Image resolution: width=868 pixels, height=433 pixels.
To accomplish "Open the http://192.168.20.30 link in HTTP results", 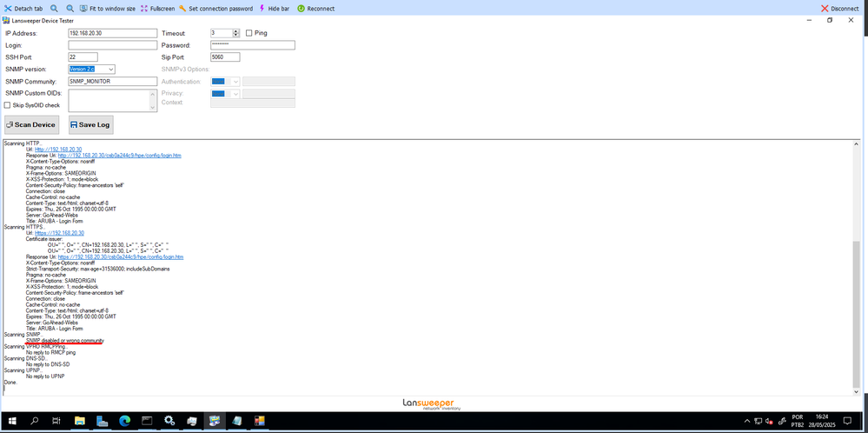I will (58, 149).
